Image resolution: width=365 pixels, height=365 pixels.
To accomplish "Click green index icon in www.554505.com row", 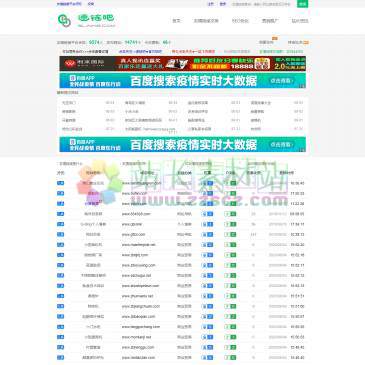I will 230,214.
